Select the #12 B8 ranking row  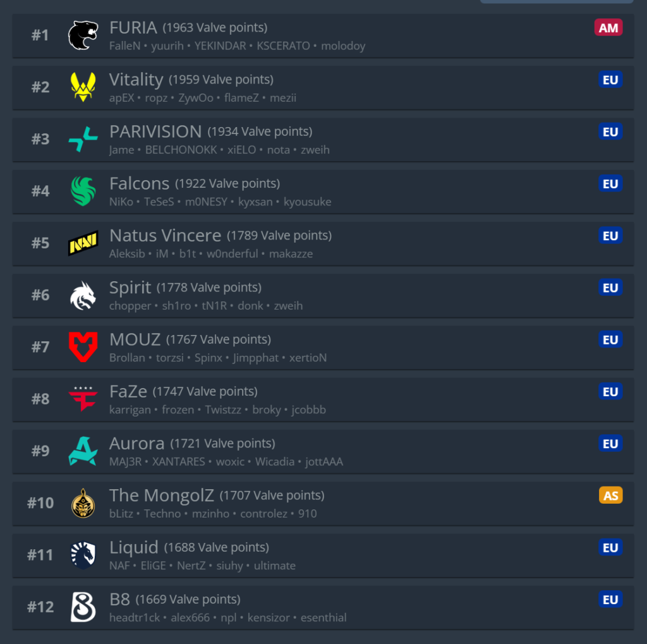coord(323,607)
